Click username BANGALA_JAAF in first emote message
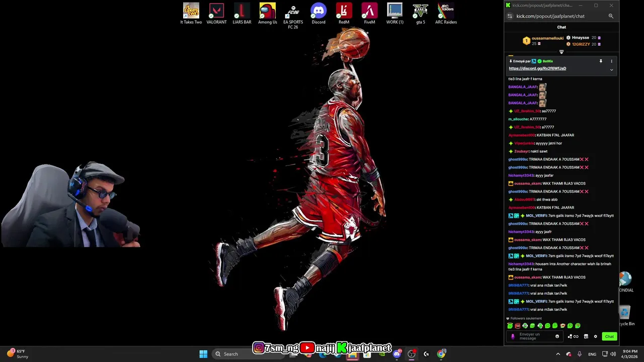This screenshot has width=644, height=362. (523, 87)
